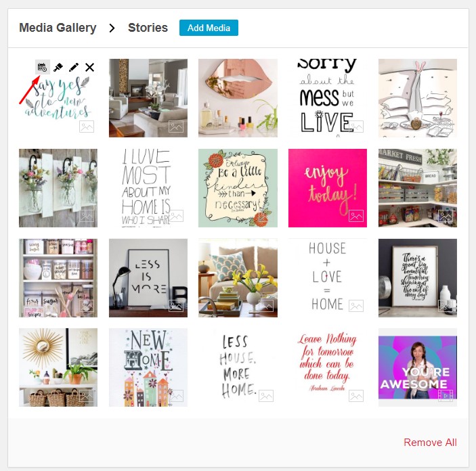Select the lips mirror vanity thumbnail
This screenshot has height=471, width=476.
[x=238, y=98]
